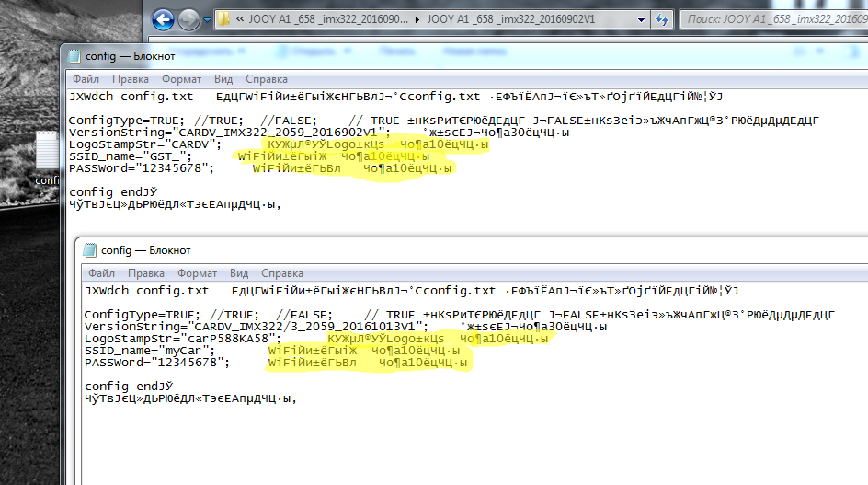Click the Explorer search field
The width and height of the screenshot is (868, 485).
[772, 18]
